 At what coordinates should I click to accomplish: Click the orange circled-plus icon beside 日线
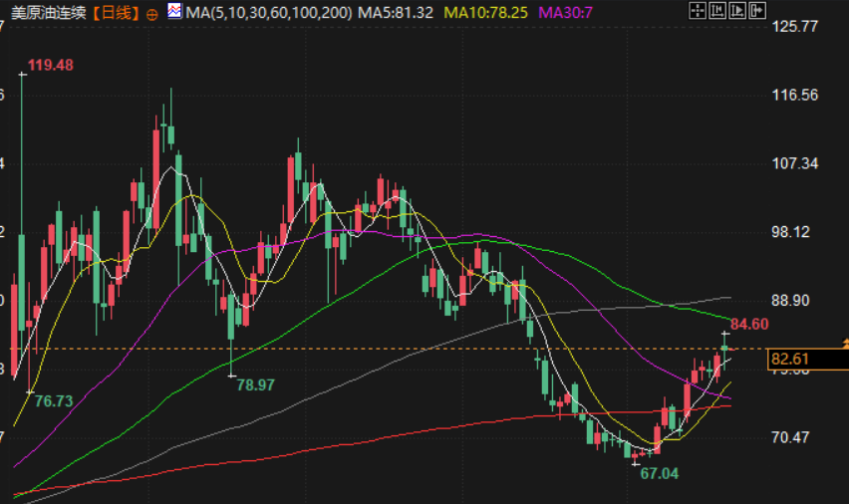click(152, 15)
